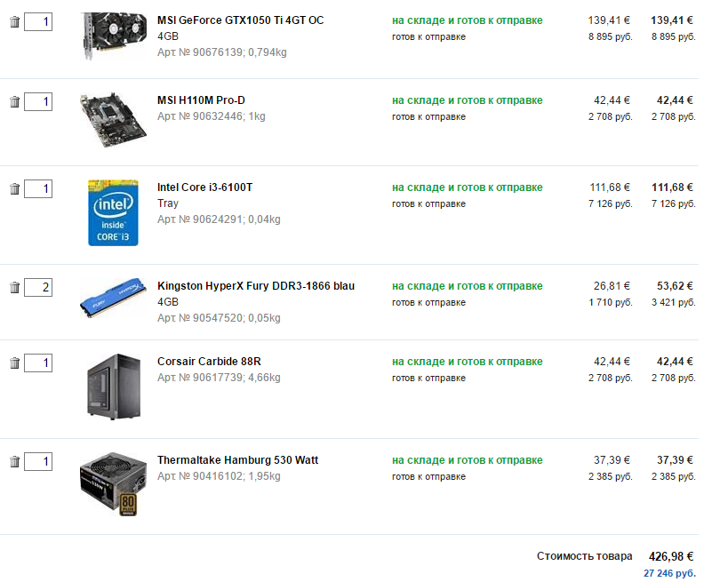Follow the Intel Core i3-6100T product link
The height and width of the screenshot is (582, 728).
tap(204, 187)
